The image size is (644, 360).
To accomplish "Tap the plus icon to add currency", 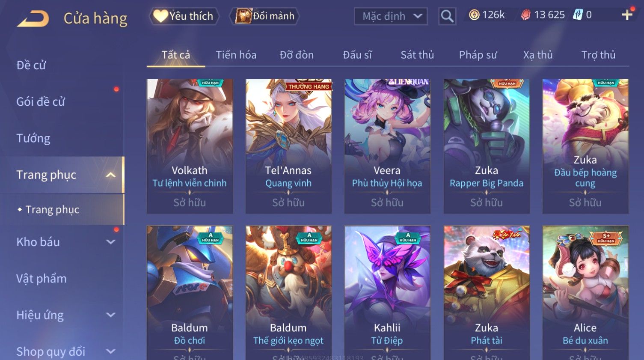I will click(x=627, y=15).
